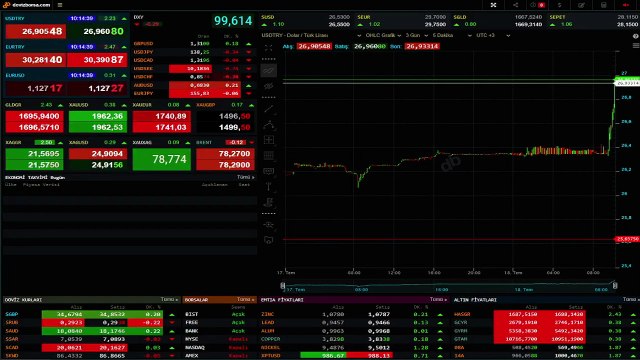Open the share icon in top bar
Viewport: 640px width, 360px height.
516,5
